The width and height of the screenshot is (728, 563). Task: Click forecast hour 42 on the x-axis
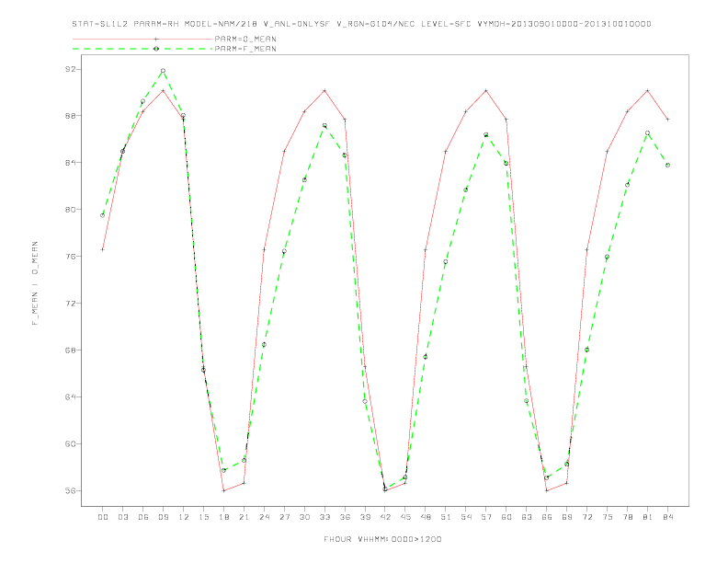[x=385, y=517]
